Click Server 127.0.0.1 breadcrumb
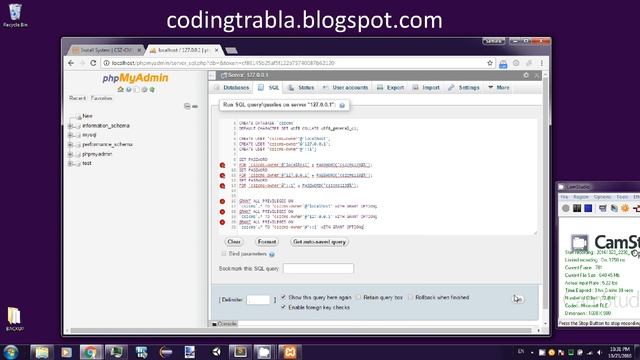Image resolution: width=640 pixels, height=360 pixels. click(x=248, y=75)
